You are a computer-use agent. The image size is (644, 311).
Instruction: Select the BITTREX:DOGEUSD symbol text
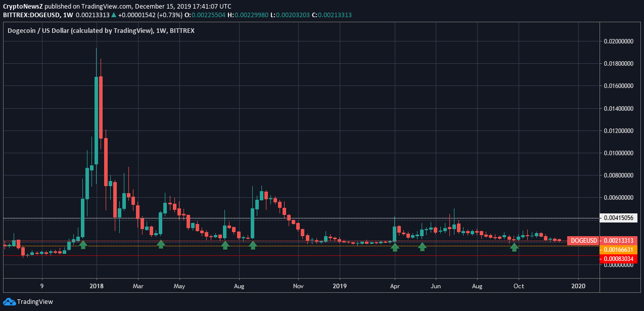point(31,15)
